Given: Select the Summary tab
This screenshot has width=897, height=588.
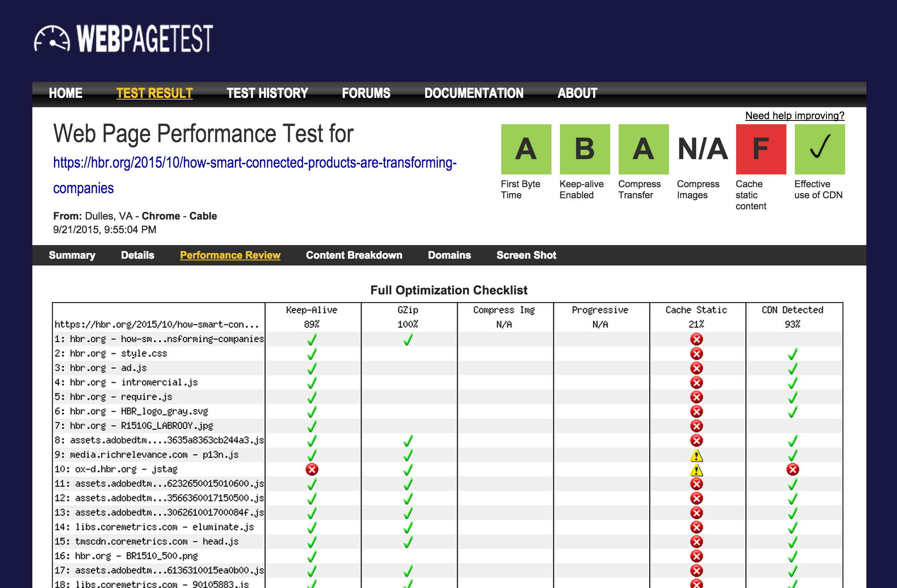Looking at the screenshot, I should tap(72, 255).
